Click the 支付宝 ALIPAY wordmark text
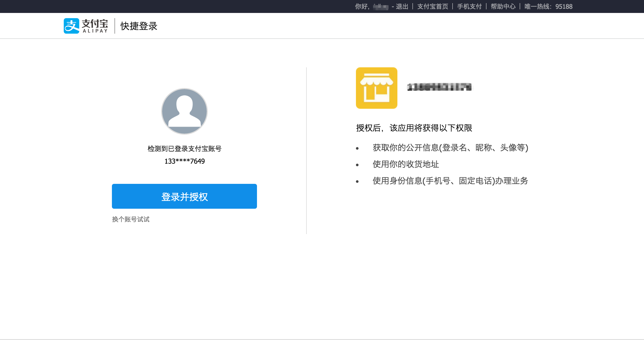This screenshot has width=644, height=340. tap(95, 26)
